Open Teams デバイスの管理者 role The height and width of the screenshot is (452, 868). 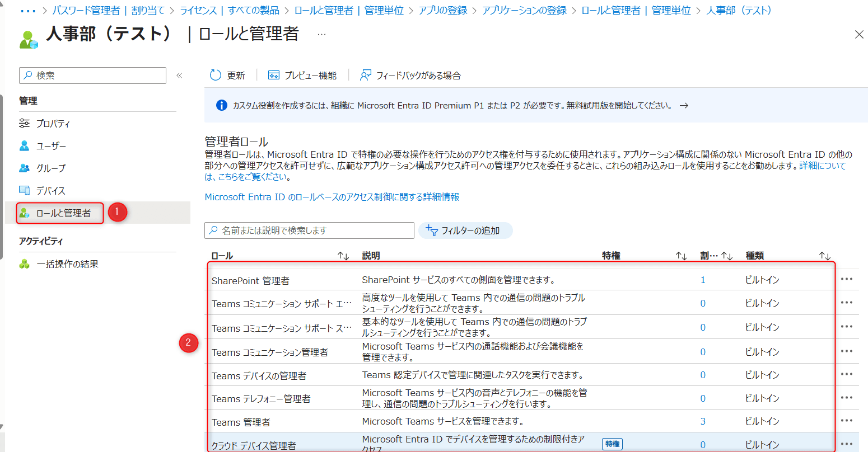[259, 376]
